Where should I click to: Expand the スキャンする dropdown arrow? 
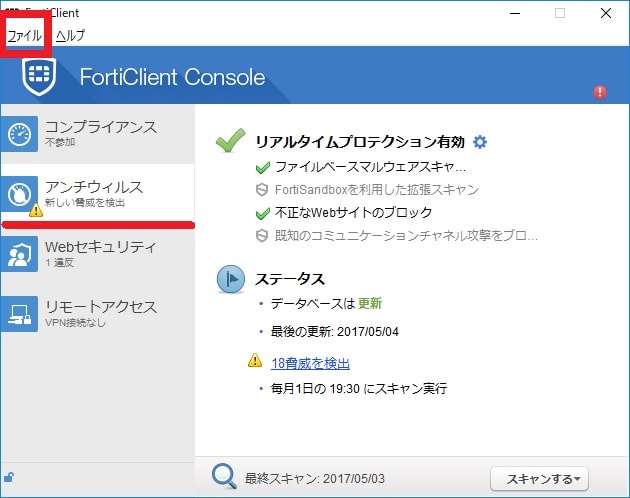coord(577,479)
